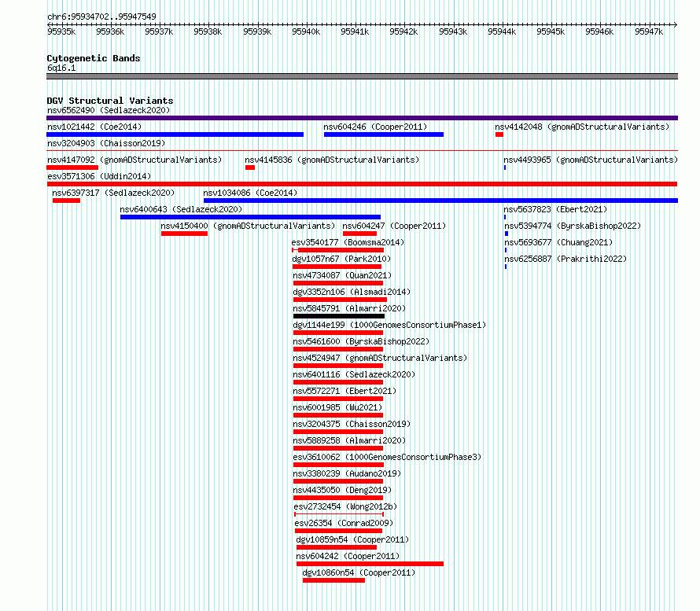Image resolution: width=700 pixels, height=611 pixels.
Task: Open nsv6256887 (Prakrithi2022) label
Action: (566, 259)
